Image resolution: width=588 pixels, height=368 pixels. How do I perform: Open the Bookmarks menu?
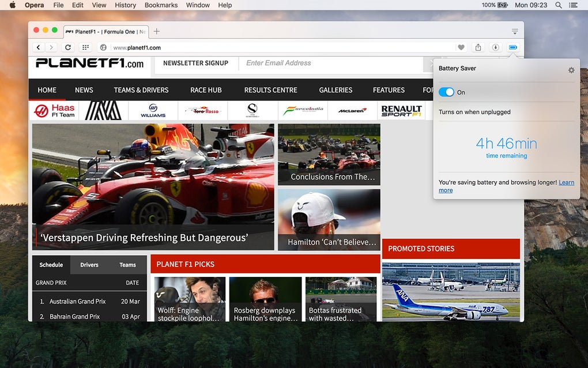[161, 5]
